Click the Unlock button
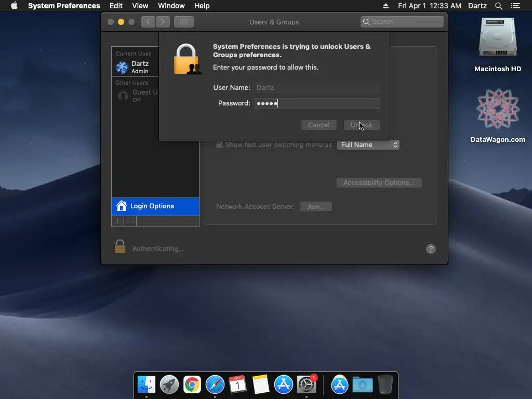 362,125
